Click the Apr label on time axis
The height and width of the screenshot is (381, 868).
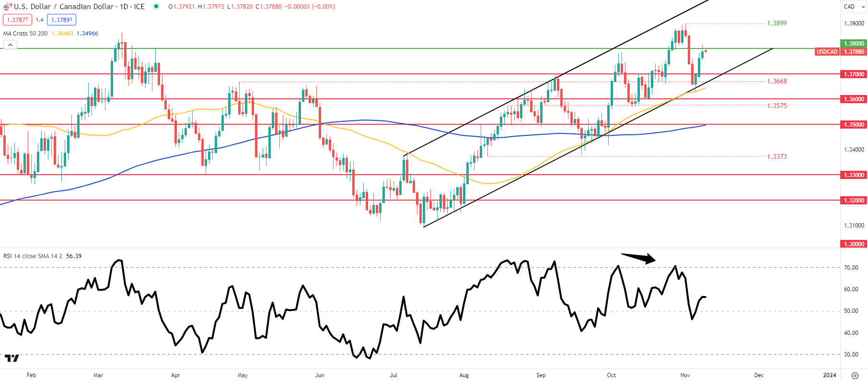click(175, 375)
